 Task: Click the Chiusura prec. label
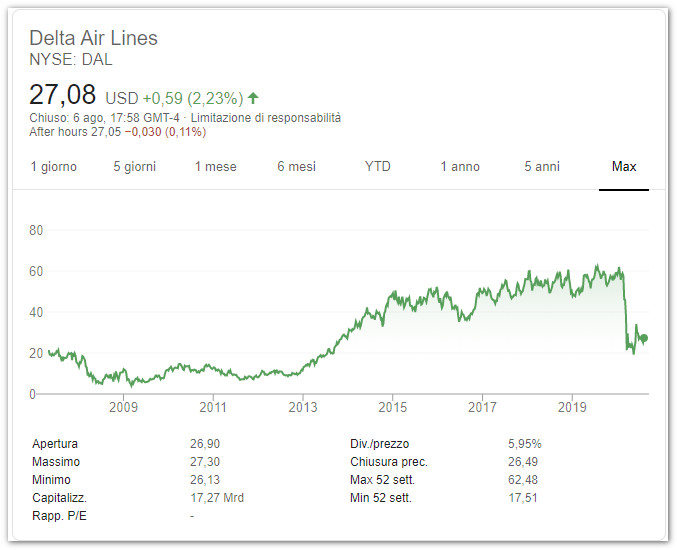point(389,462)
